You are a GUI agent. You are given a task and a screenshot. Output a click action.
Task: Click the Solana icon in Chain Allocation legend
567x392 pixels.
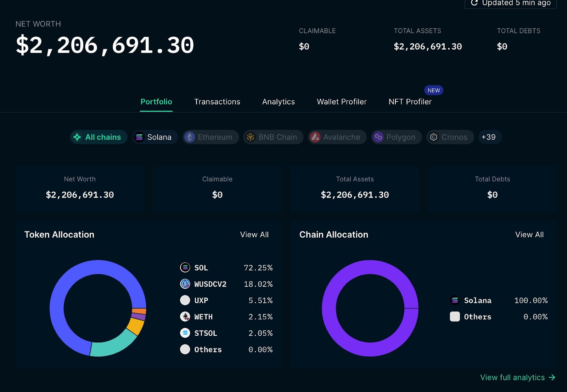pos(455,300)
